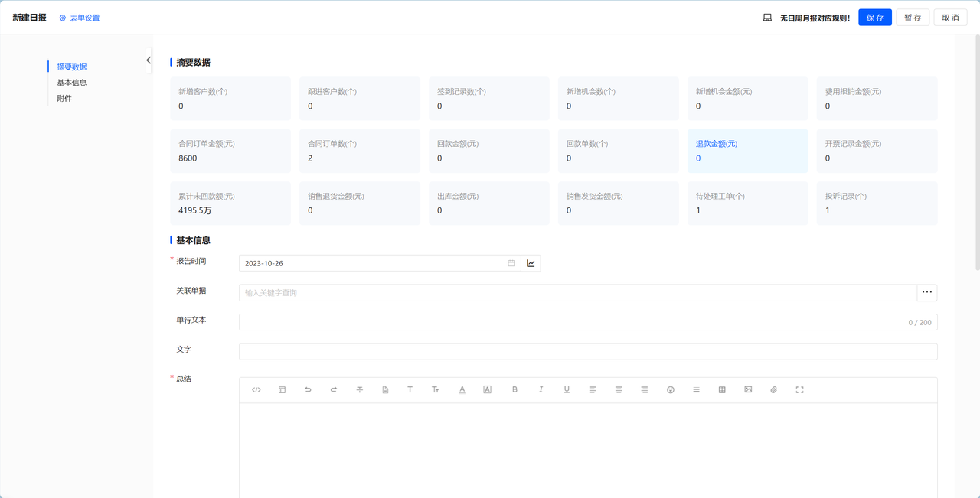Open the font size (Tт) option
Screen dimensions: 980x498
click(x=436, y=390)
